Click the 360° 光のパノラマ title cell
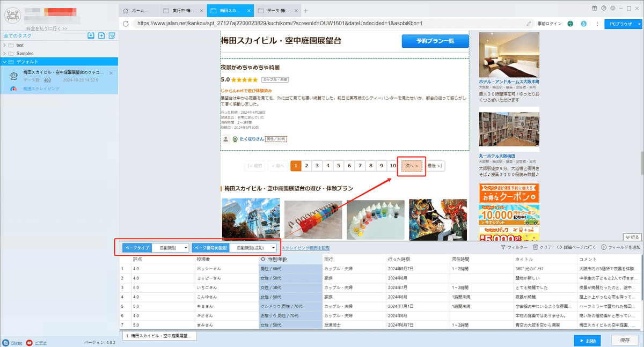 click(x=545, y=269)
